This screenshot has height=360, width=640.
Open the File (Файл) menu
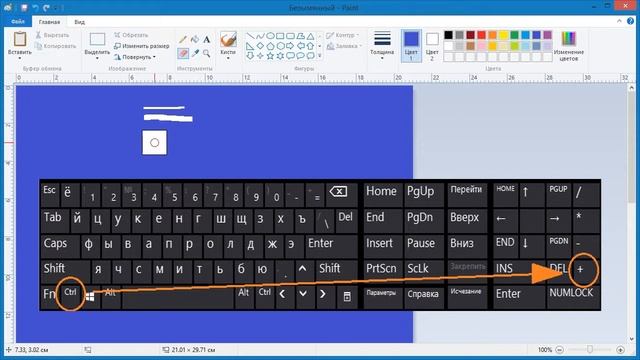click(18, 22)
